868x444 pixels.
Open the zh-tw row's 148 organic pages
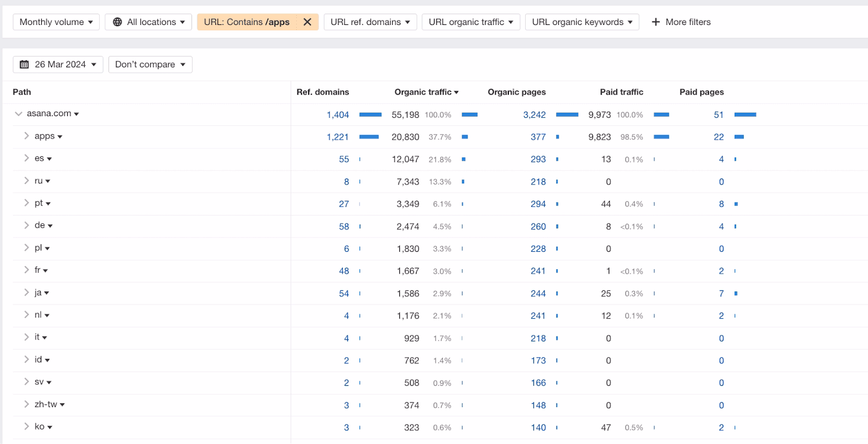pyautogui.click(x=538, y=405)
